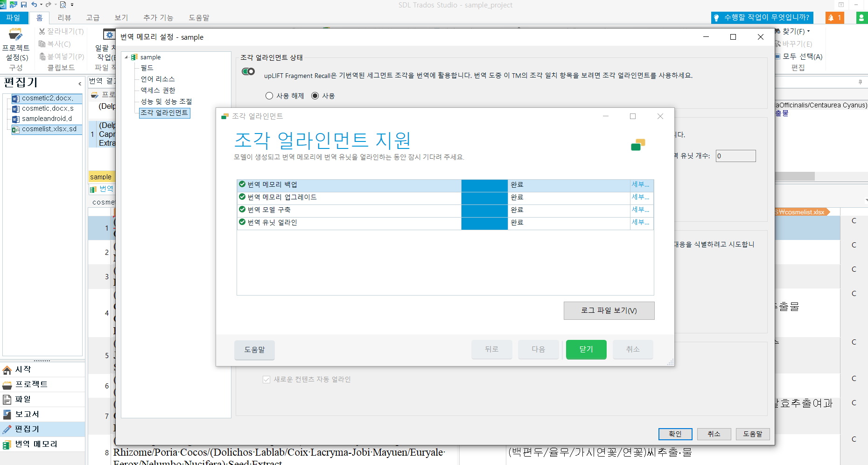
Task: Click the Redo arrow icon
Action: (x=48, y=5)
